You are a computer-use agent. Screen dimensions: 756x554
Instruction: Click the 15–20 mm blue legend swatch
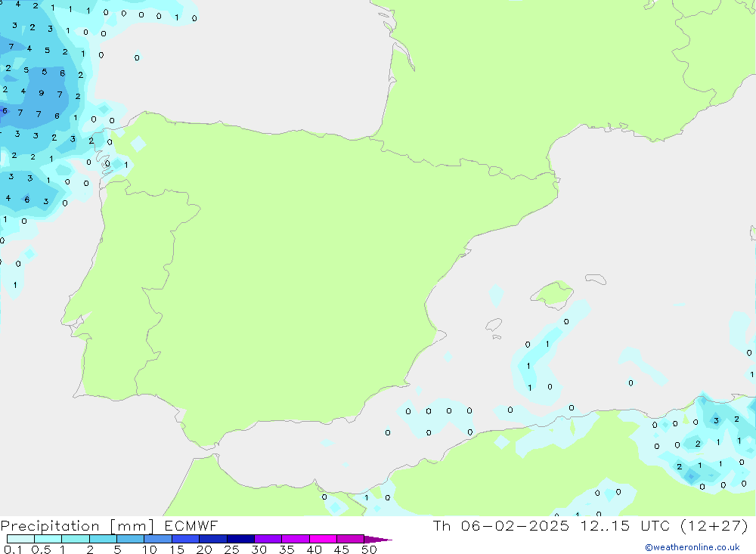[185, 539]
